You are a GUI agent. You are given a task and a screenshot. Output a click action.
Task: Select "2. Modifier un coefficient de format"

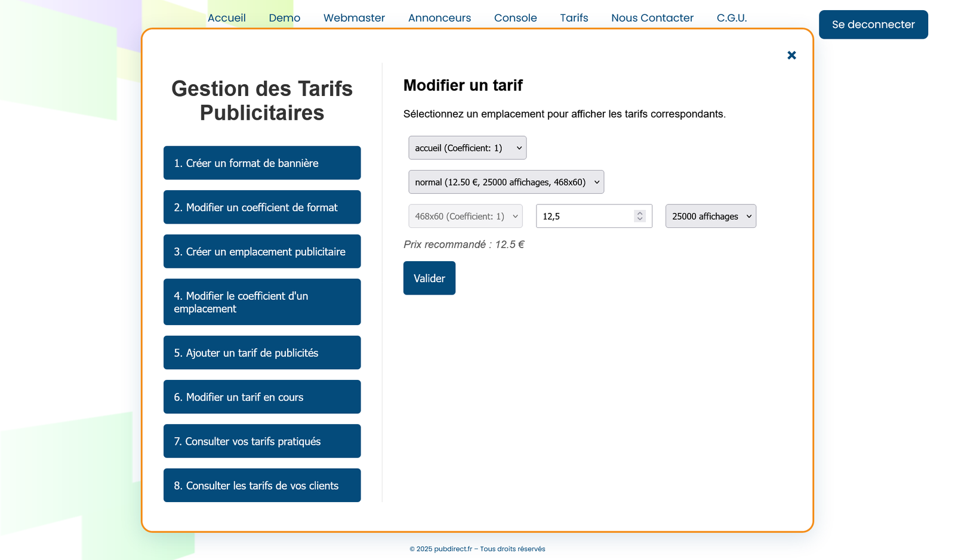[262, 207]
